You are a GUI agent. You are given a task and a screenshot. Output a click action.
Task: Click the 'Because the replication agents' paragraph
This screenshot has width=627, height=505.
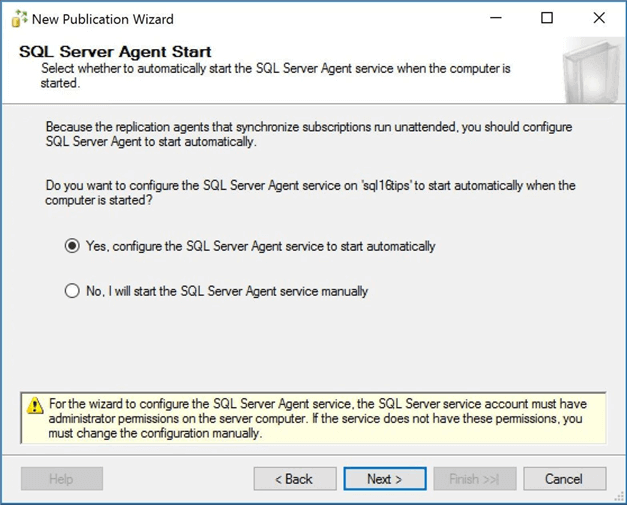[309, 134]
